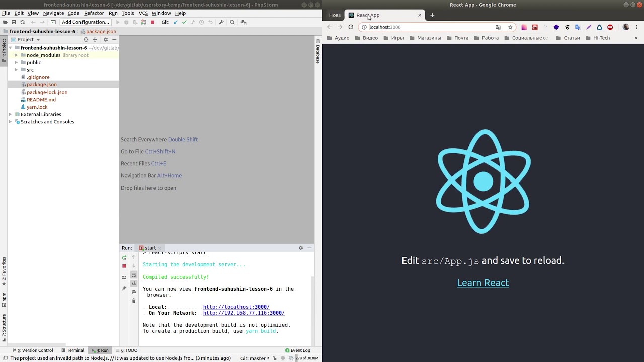Expand Scratches and Consoles node
Image resolution: width=644 pixels, height=362 pixels.
click(11, 122)
